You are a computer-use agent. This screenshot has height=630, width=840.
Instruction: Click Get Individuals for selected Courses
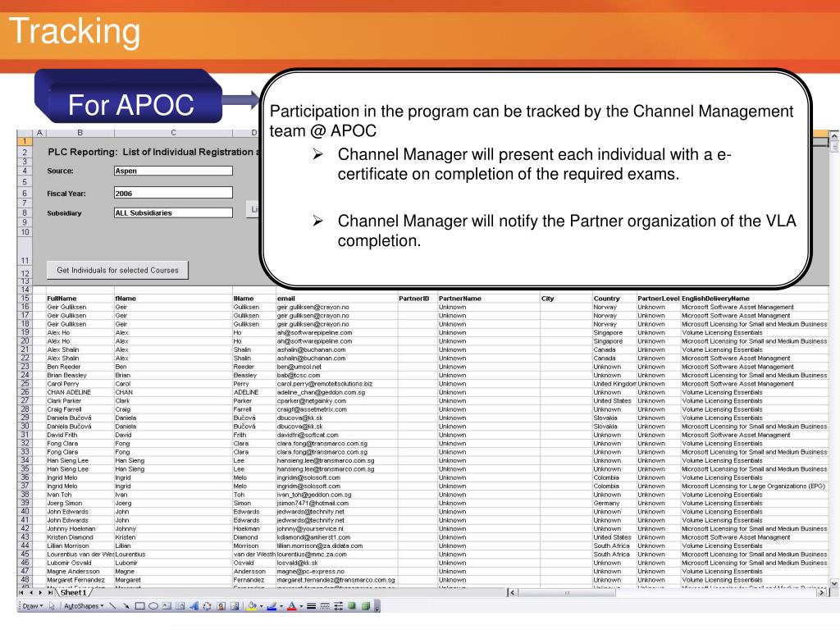(117, 270)
